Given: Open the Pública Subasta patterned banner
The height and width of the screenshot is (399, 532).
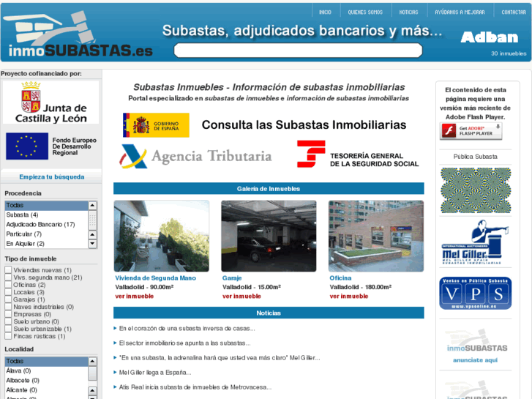Looking at the screenshot, I should pos(476,190).
